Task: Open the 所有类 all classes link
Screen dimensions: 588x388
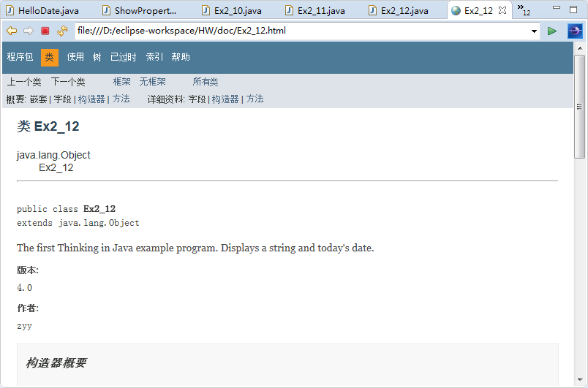Action: click(x=205, y=82)
